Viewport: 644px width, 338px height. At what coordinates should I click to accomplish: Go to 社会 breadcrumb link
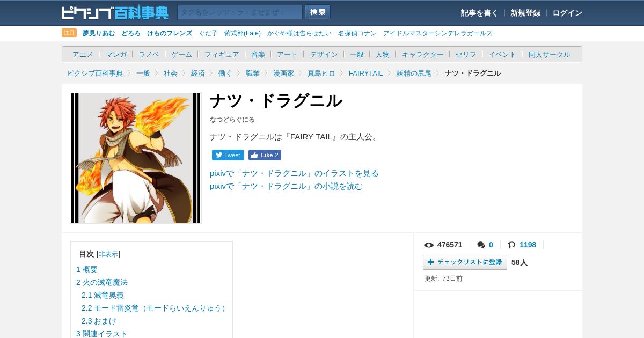click(171, 73)
